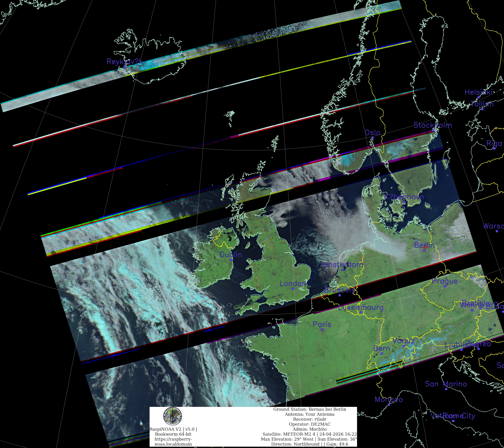Click the weather satellite station logo
Viewport: 504px width, 448px height.
point(173,416)
